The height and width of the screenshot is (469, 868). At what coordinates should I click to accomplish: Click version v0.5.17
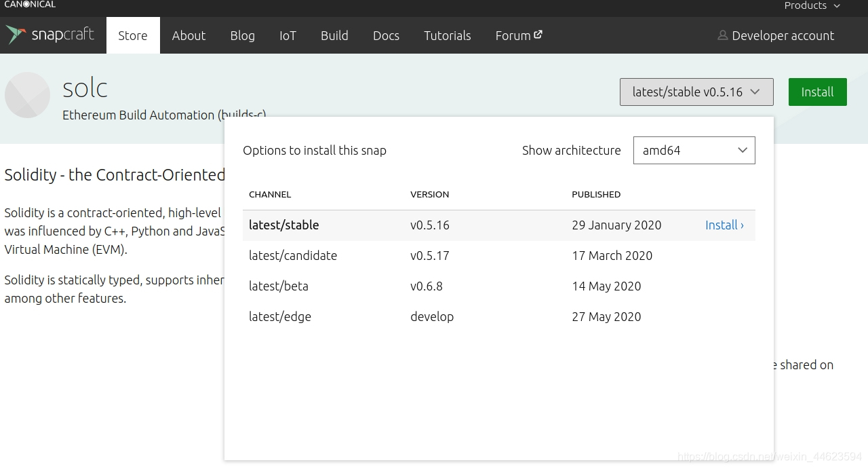tap(430, 256)
